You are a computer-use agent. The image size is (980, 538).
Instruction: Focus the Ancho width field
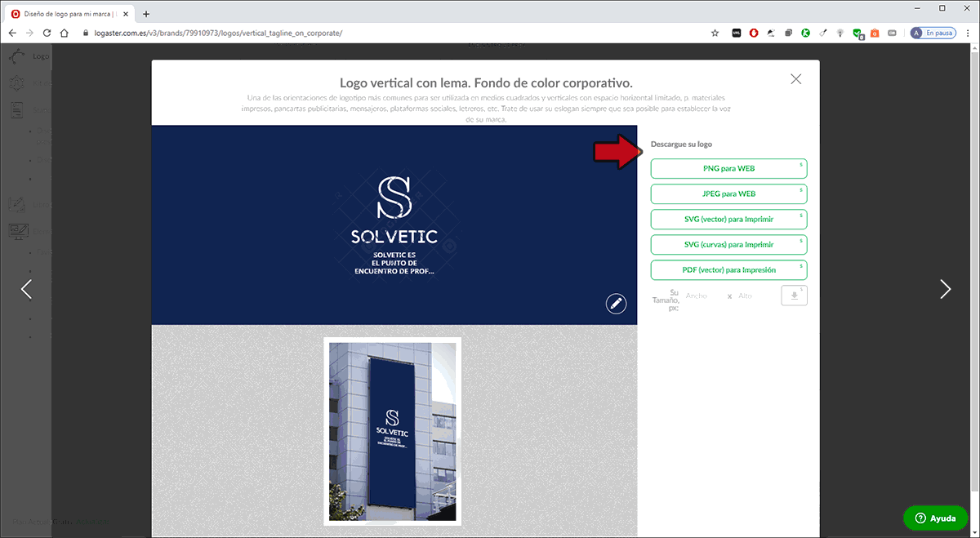703,296
